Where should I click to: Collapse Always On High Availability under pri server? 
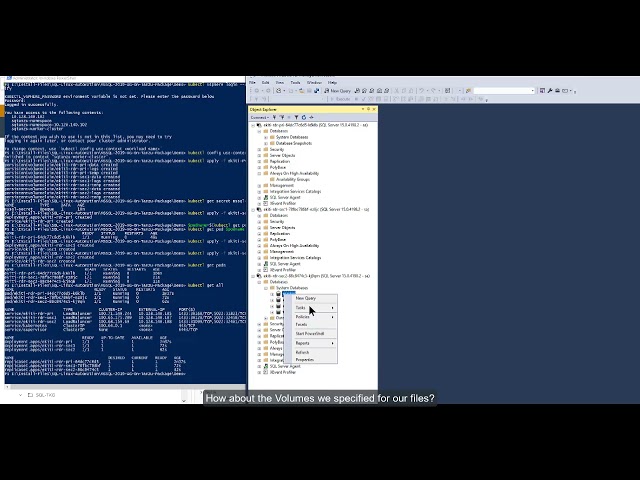tap(259, 173)
